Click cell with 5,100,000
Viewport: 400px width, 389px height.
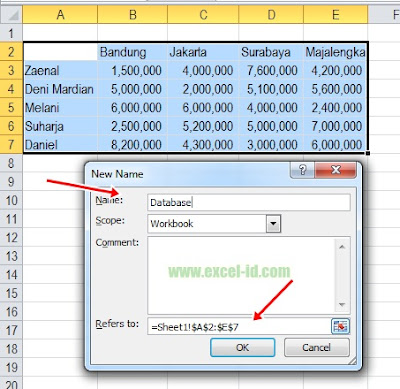coord(271,89)
